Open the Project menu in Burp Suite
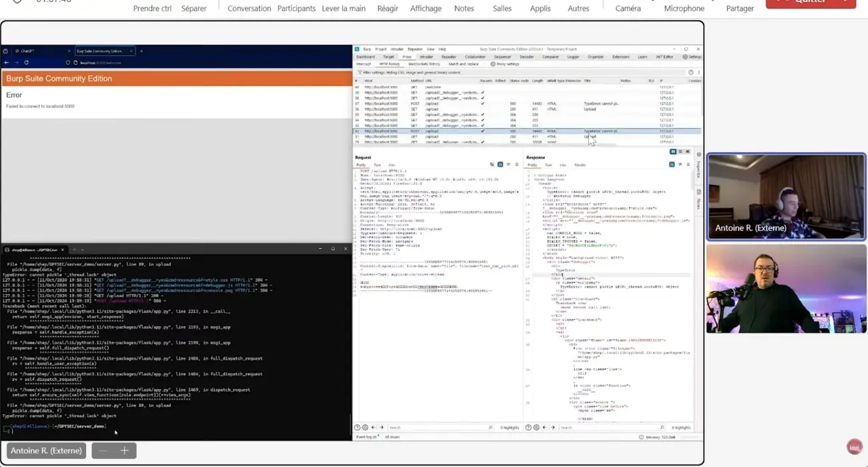Viewport: 868px width, 467px height. (x=381, y=49)
